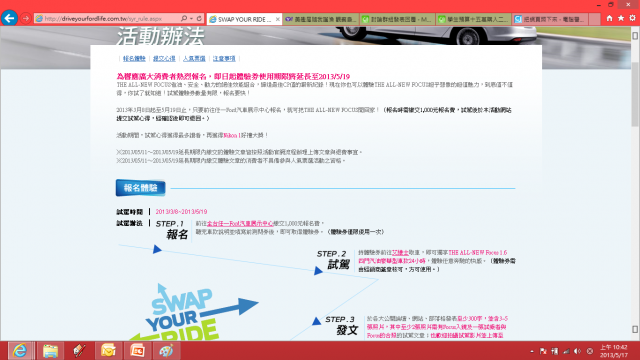
Task: Refresh the page with reload icon
Action: 199,19
